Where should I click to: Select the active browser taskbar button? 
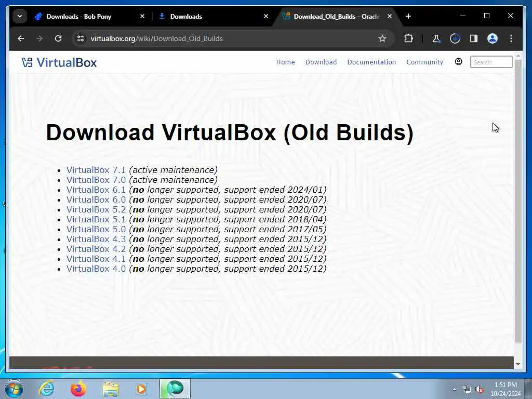(175, 389)
